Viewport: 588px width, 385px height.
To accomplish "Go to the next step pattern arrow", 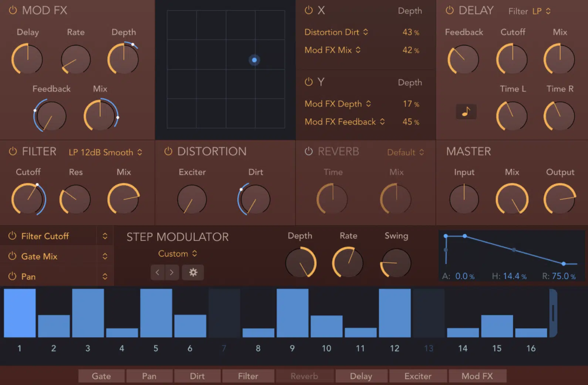I will point(172,272).
